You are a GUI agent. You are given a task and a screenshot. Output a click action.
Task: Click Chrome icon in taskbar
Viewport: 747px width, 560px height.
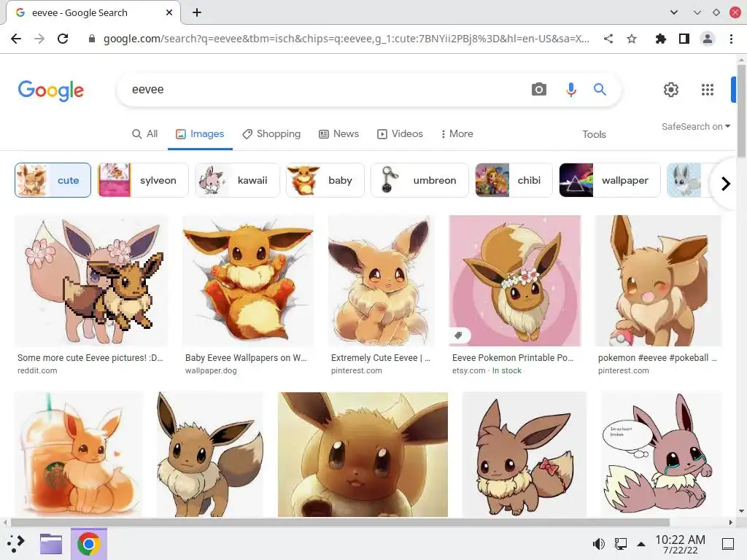[x=88, y=544]
